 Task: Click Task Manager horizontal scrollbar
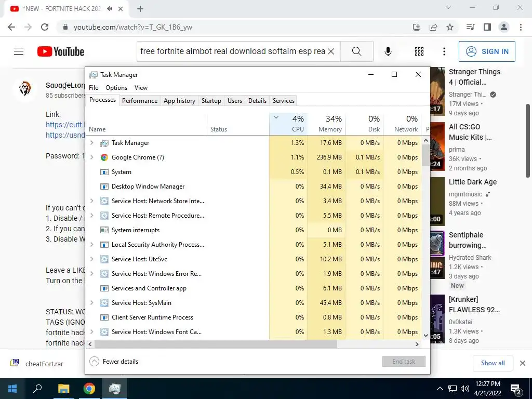point(216,344)
